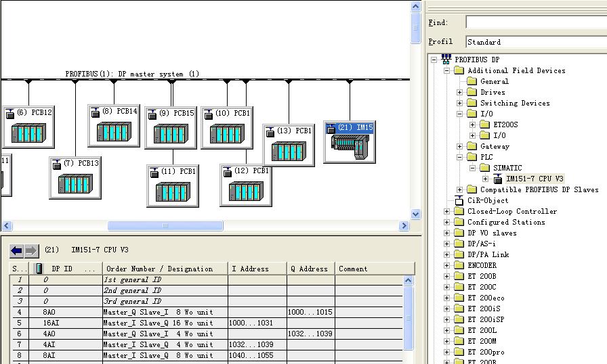Expand the Closed-Loop Controller folder

tap(447, 211)
